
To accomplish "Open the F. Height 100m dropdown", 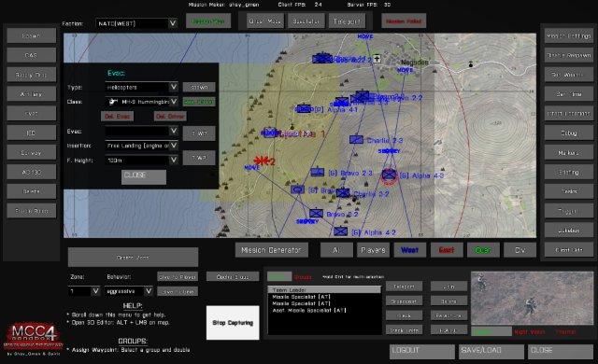I will point(173,160).
